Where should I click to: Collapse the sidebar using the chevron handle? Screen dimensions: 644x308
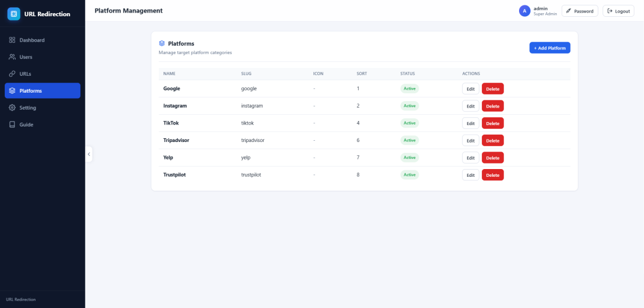coord(89,154)
